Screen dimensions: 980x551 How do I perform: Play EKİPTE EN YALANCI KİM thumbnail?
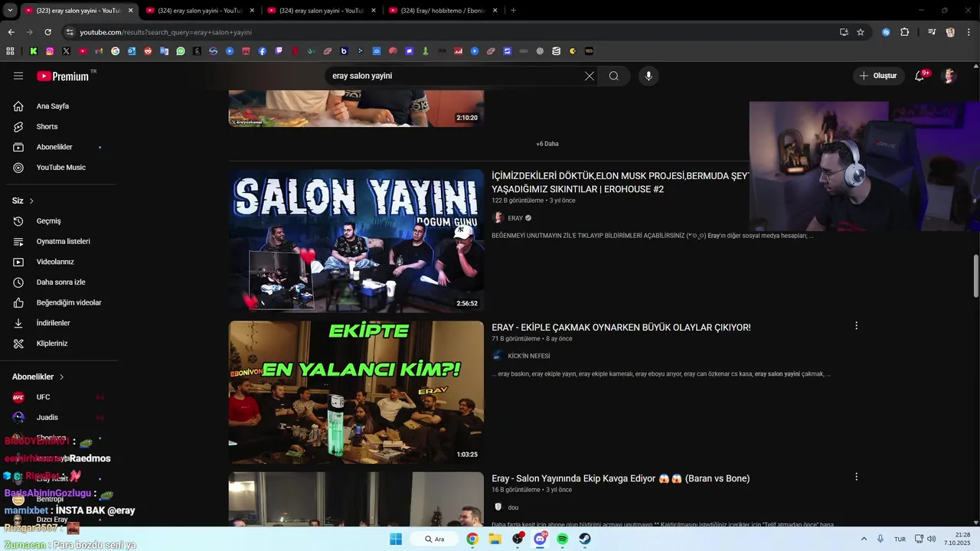tap(356, 392)
